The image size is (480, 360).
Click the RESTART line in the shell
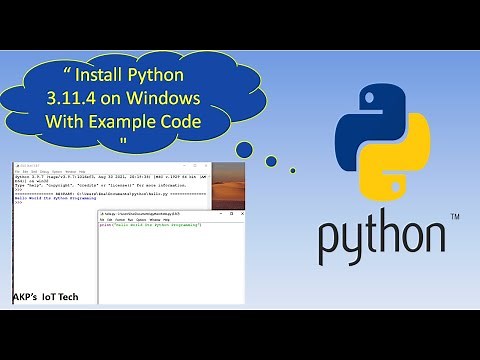111,194
